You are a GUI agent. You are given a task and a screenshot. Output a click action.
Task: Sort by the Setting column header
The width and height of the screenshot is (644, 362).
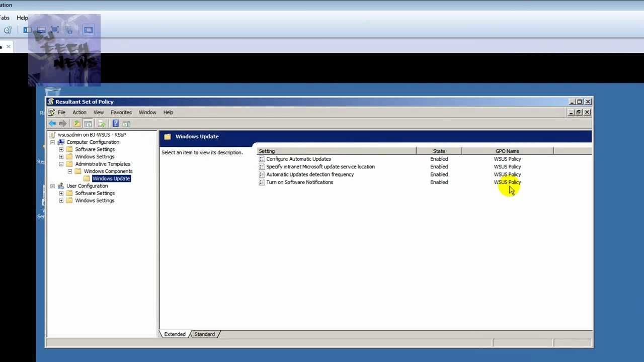(x=336, y=151)
